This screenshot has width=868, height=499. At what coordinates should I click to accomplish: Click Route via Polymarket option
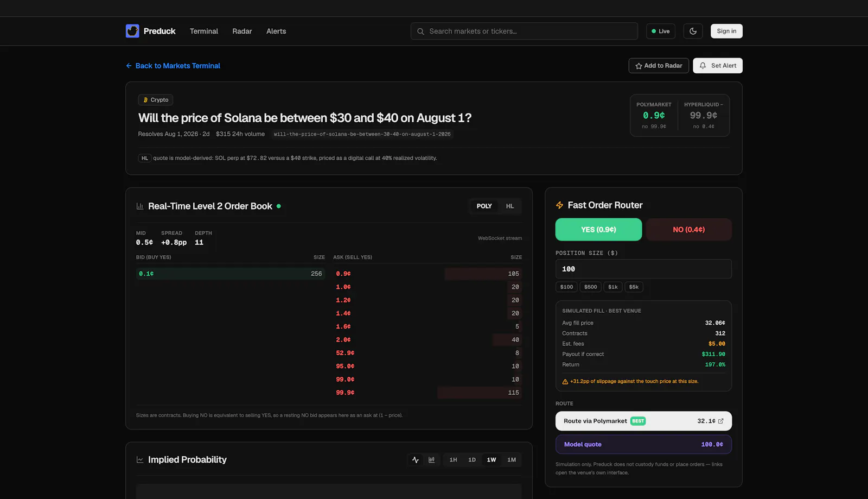[643, 421]
